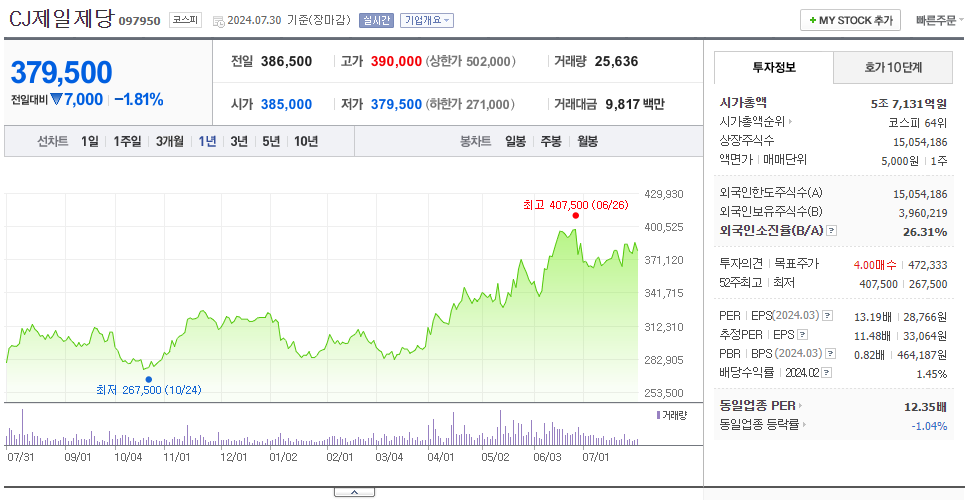Switch to the 투자정보 tab

(774, 67)
